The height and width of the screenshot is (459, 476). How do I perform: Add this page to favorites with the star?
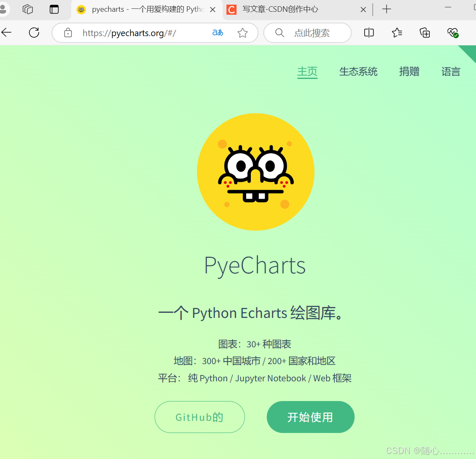[242, 33]
